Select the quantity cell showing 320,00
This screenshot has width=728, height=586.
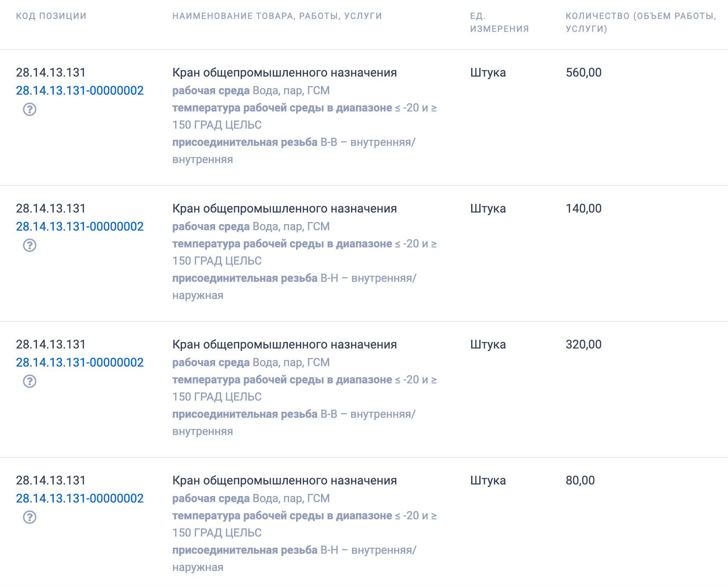pos(583,345)
